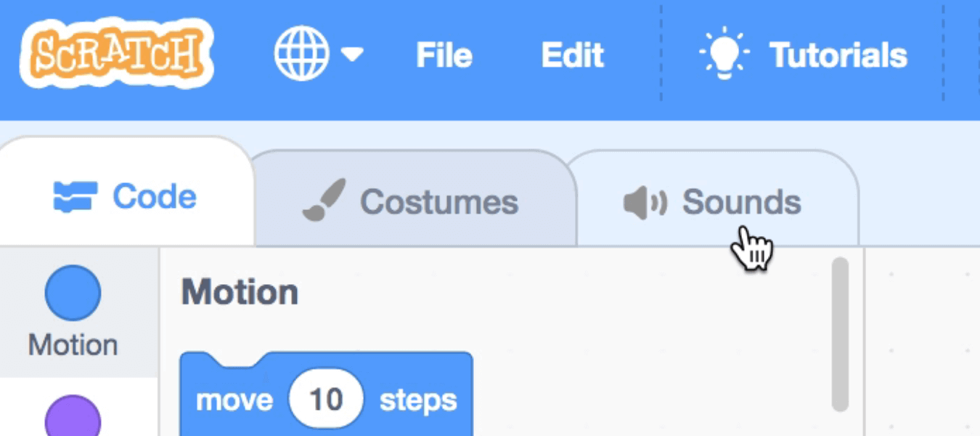Click the 10 value field in move block
980x436 pixels.
(x=325, y=399)
